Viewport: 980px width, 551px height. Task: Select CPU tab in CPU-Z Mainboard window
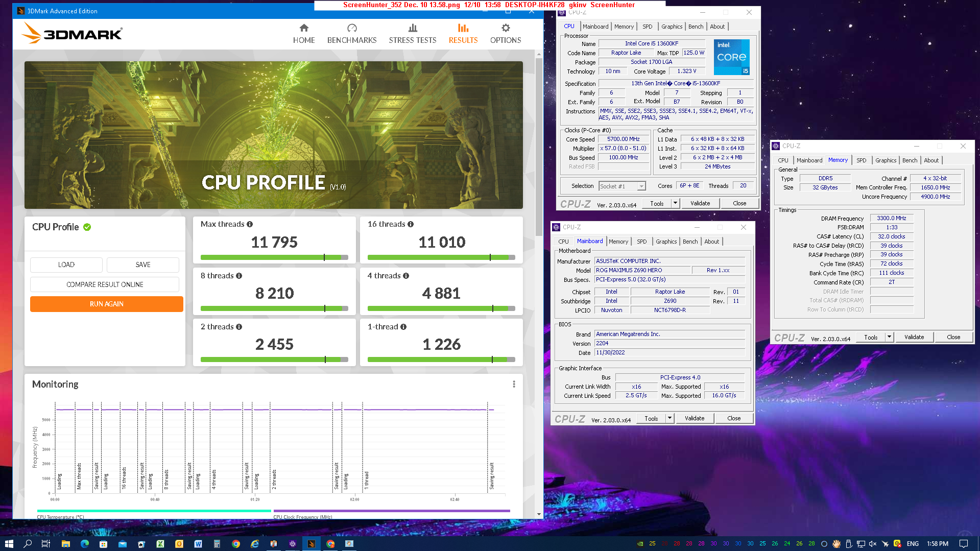click(563, 242)
